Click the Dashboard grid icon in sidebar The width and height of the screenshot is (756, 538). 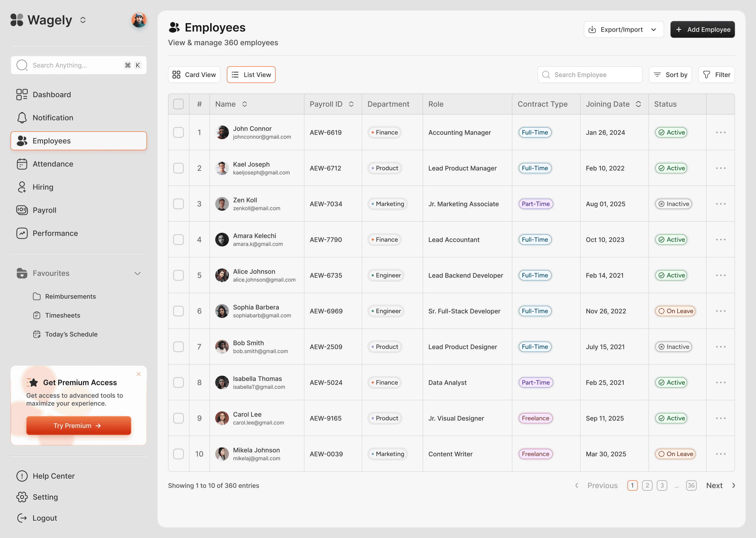click(x=22, y=94)
